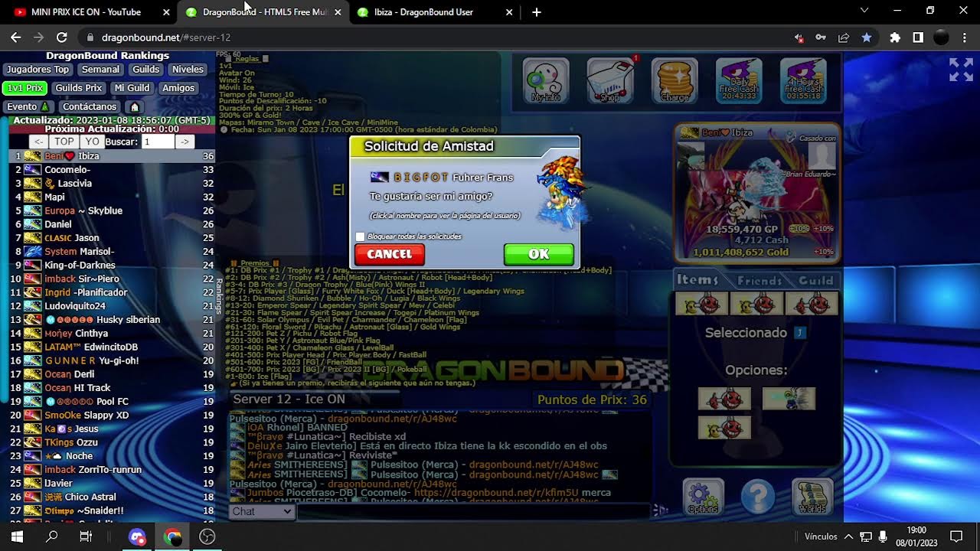Open Chrome tab search dropdown arrow
Image resolution: width=980 pixels, height=551 pixels.
point(864,11)
